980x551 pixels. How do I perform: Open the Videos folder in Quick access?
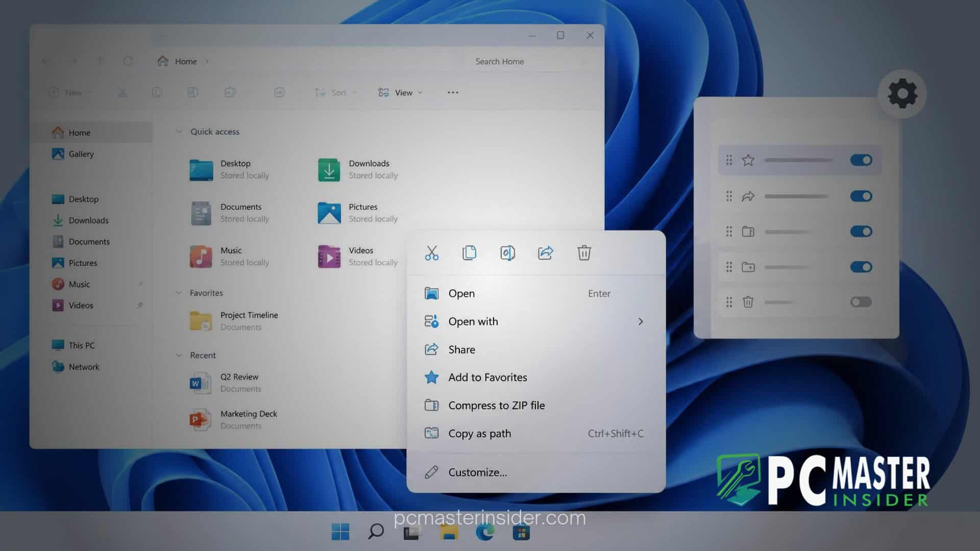[x=357, y=256]
